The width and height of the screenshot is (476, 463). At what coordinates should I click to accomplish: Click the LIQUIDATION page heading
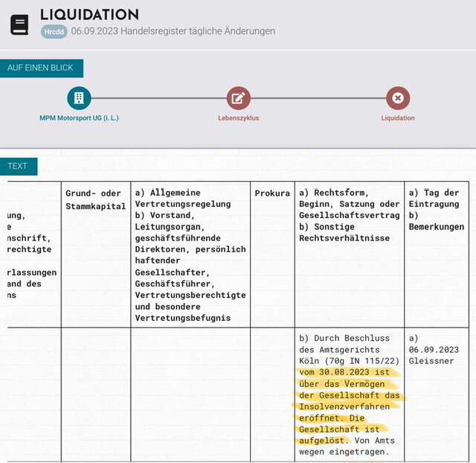[x=89, y=14]
